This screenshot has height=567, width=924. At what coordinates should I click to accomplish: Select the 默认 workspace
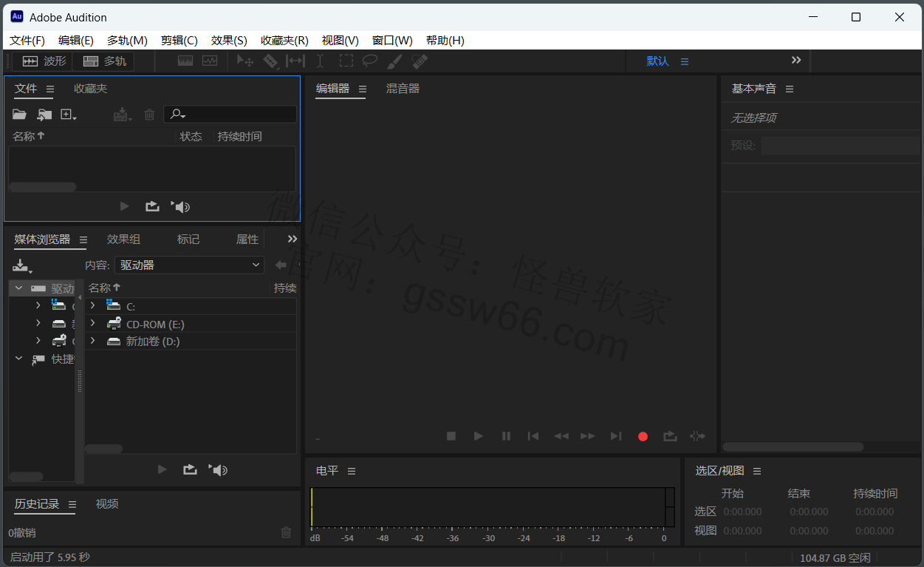(657, 61)
